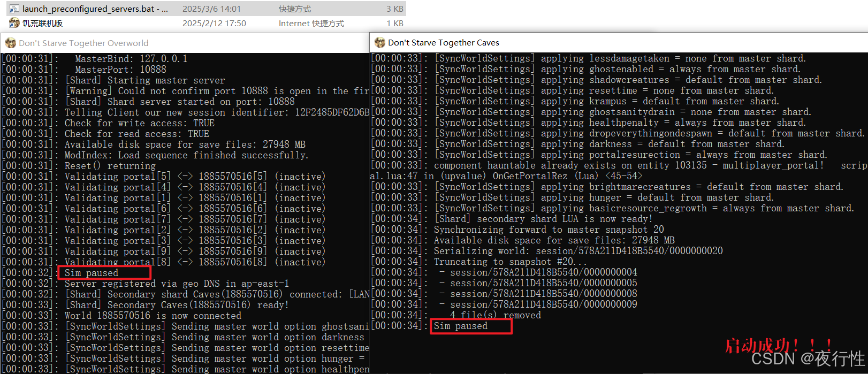Click the session path ending 0000000004
The height and width of the screenshot is (374, 868).
(x=544, y=272)
